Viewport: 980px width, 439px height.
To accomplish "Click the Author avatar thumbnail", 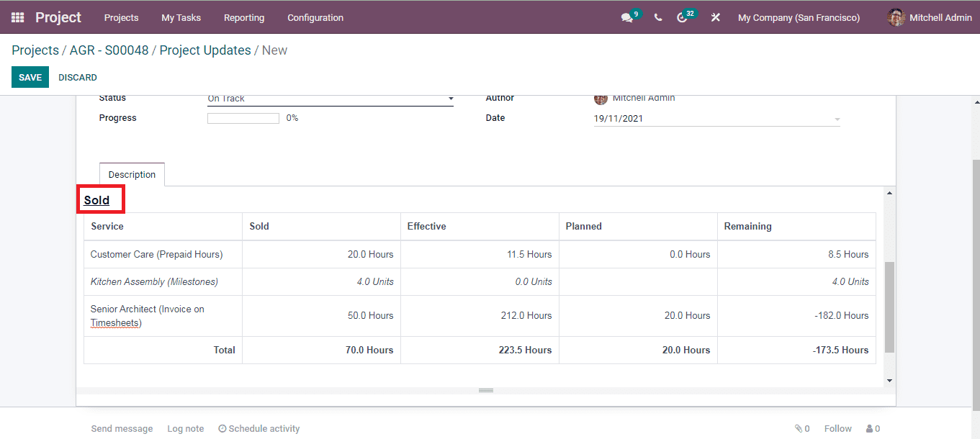I will [x=601, y=99].
